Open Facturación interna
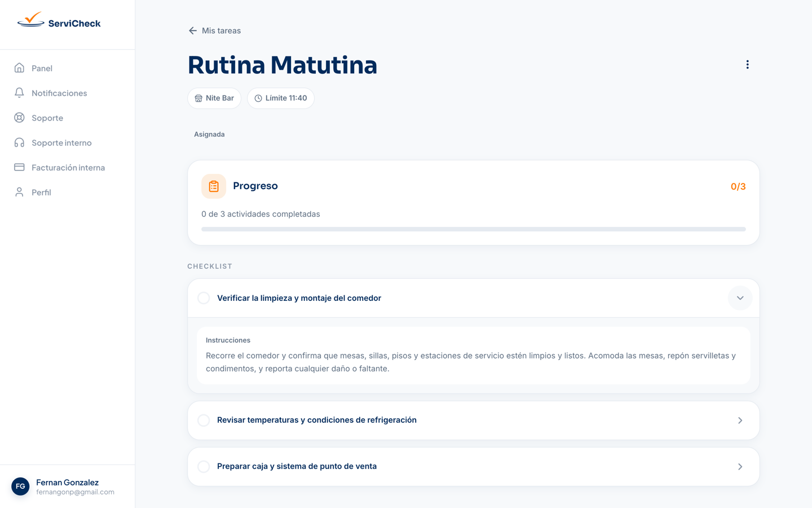 pyautogui.click(x=67, y=167)
